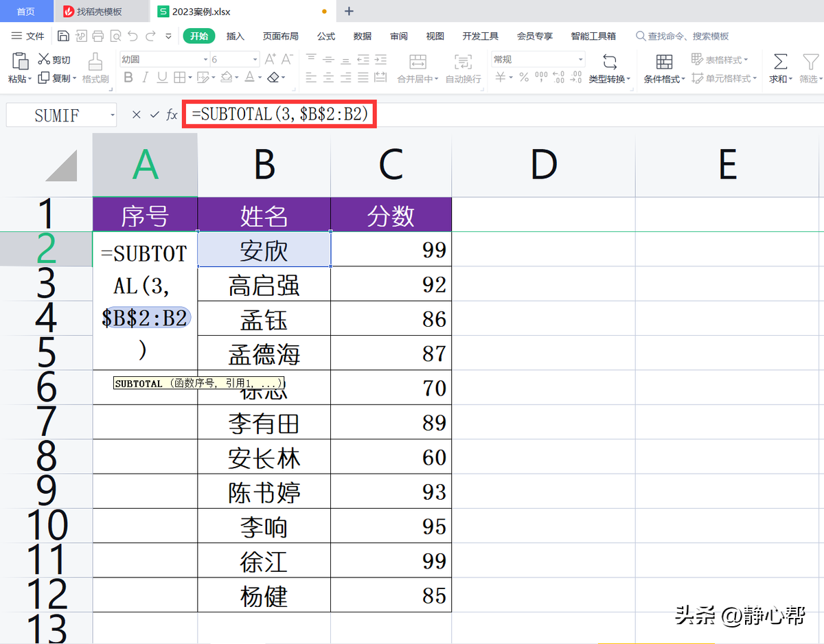Image resolution: width=824 pixels, height=644 pixels.
Task: Click the Copy (复制) icon
Action: coord(44,78)
